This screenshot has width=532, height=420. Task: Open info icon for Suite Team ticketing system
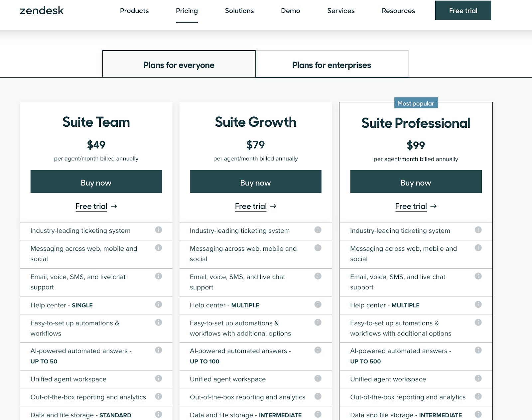[159, 230]
